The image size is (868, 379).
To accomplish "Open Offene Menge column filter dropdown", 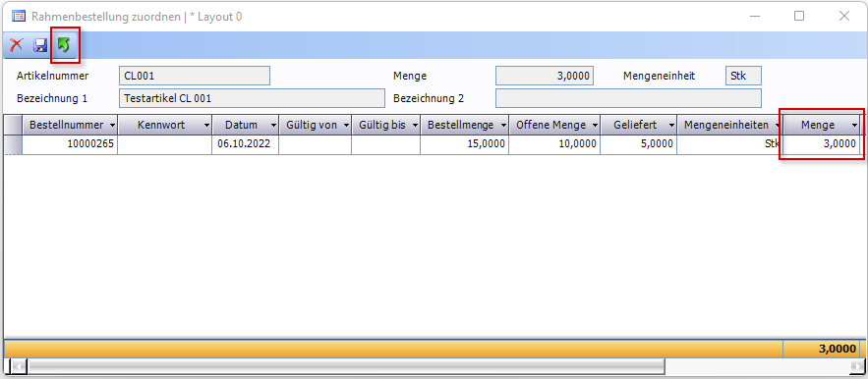I will click(x=595, y=126).
